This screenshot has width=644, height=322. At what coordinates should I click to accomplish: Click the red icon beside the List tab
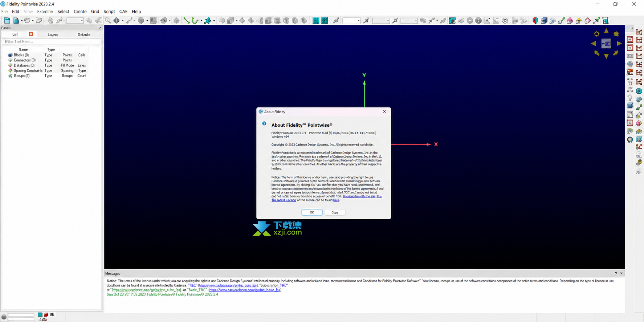pos(31,34)
